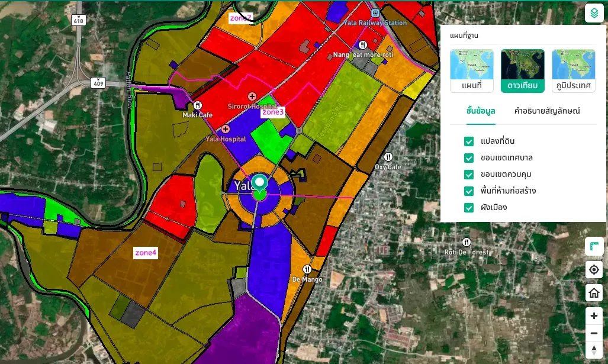Disable พื้นที่ห้ามก่อสร้าง layer
This screenshot has width=608, height=364.
point(469,191)
